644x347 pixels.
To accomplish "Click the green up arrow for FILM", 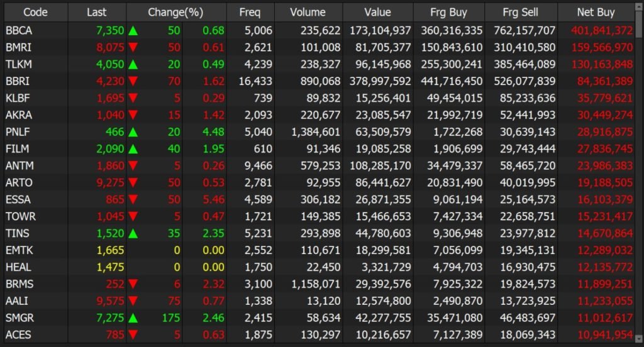I will (133, 149).
